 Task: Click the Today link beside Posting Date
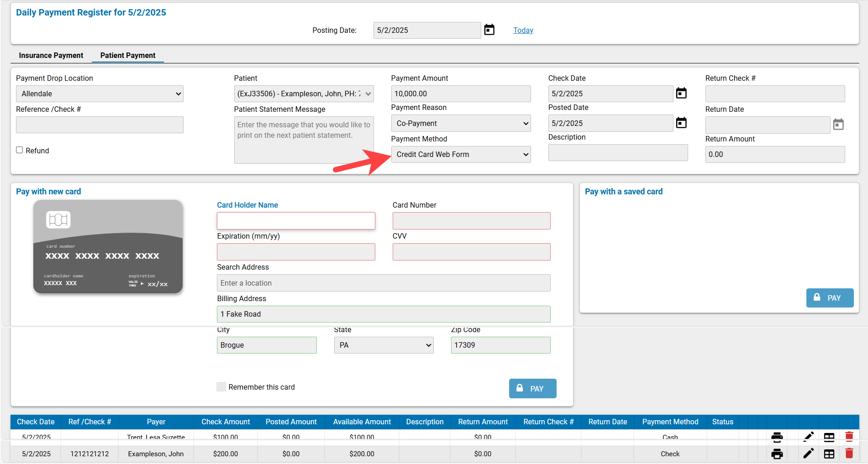523,30
